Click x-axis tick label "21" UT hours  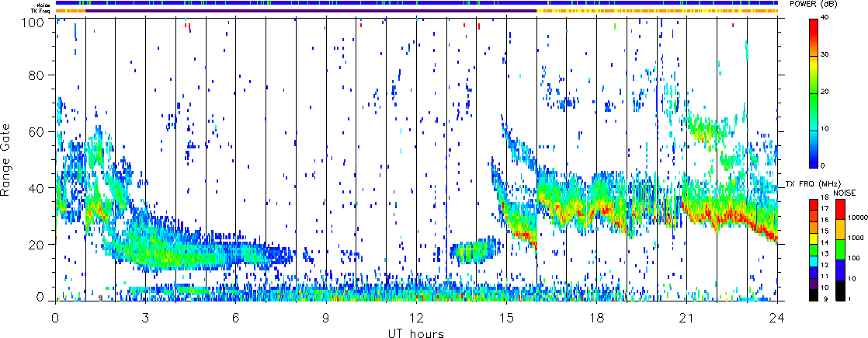point(687,318)
